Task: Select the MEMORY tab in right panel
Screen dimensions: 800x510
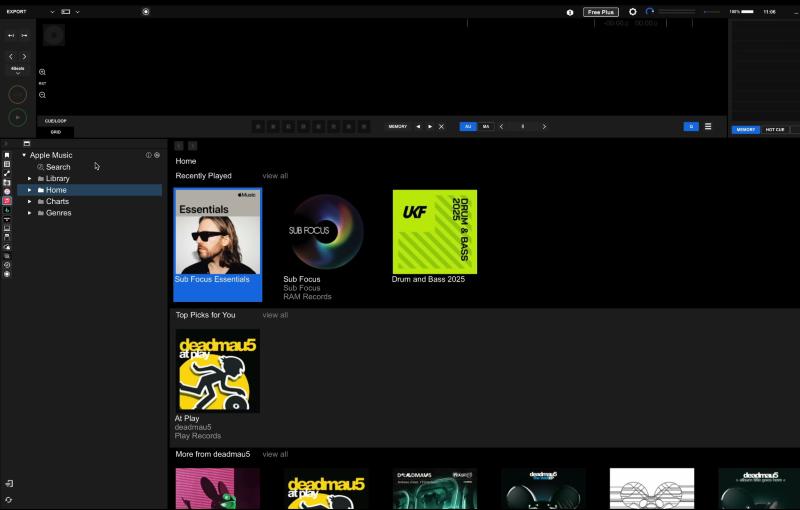Action: click(x=746, y=130)
